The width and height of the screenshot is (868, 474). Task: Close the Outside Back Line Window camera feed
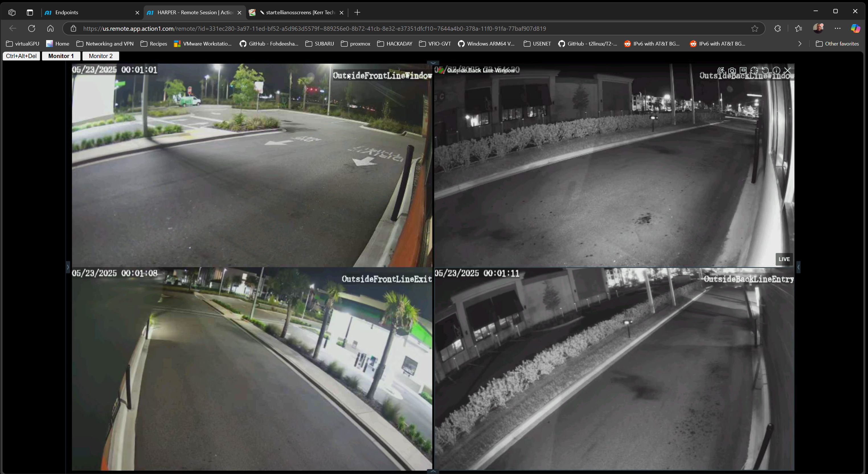pyautogui.click(x=787, y=70)
